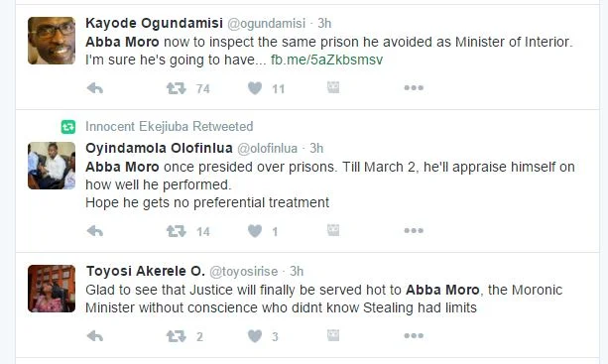Like Kayode Ogundamisi's Abba Moro tweet
The height and width of the screenshot is (364, 608).
pyautogui.click(x=255, y=88)
